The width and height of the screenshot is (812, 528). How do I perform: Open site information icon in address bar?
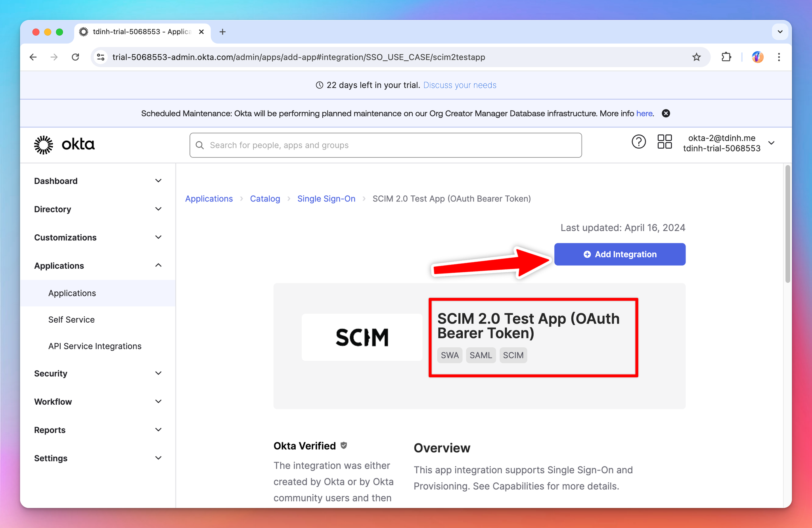101,57
